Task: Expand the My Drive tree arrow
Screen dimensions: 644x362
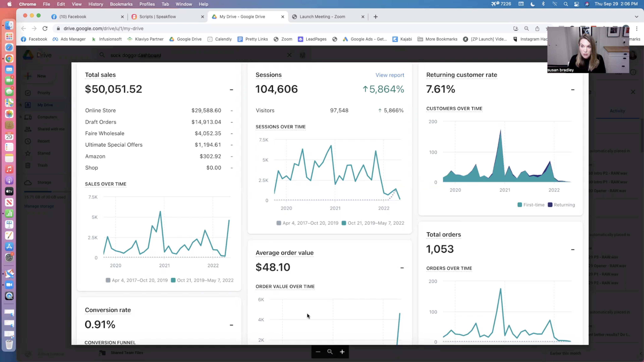Action: coord(21,105)
